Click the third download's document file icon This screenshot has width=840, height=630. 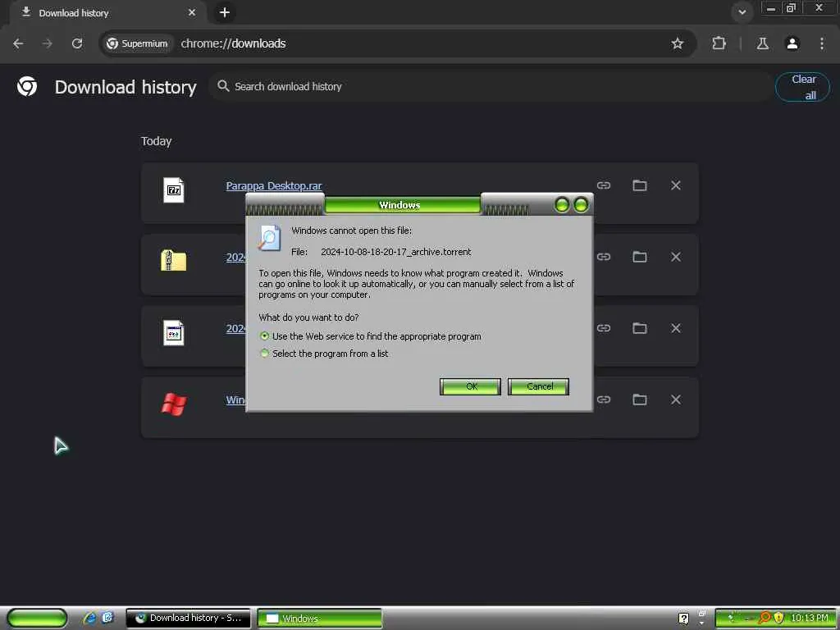[174, 333]
